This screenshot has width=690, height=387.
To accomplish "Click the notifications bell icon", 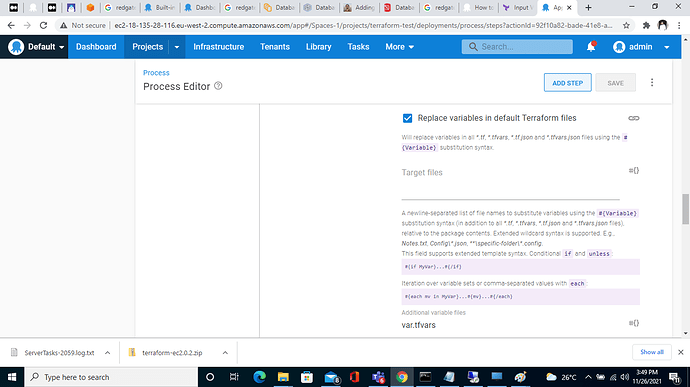I will [591, 47].
